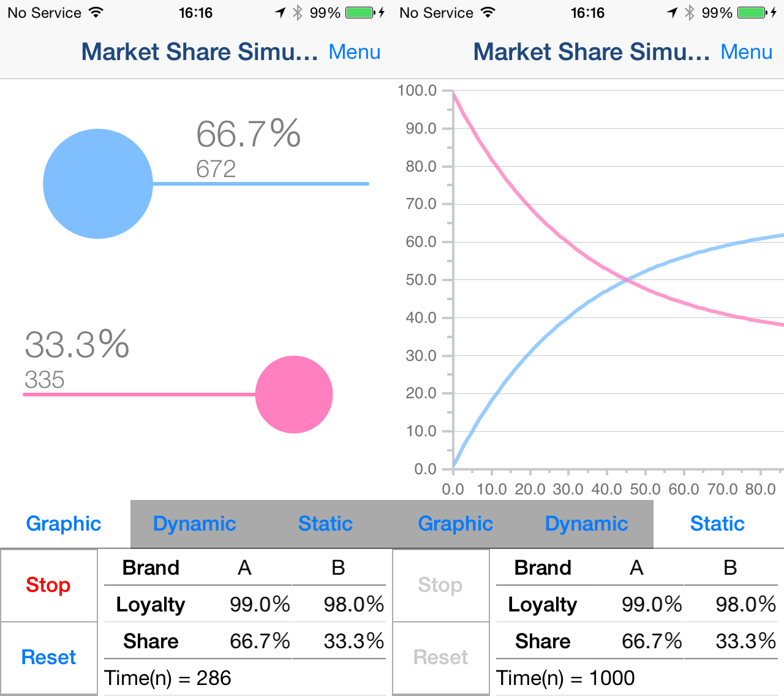Image resolution: width=784 pixels, height=696 pixels.
Task: Open the Menu on the left screen
Action: [355, 52]
